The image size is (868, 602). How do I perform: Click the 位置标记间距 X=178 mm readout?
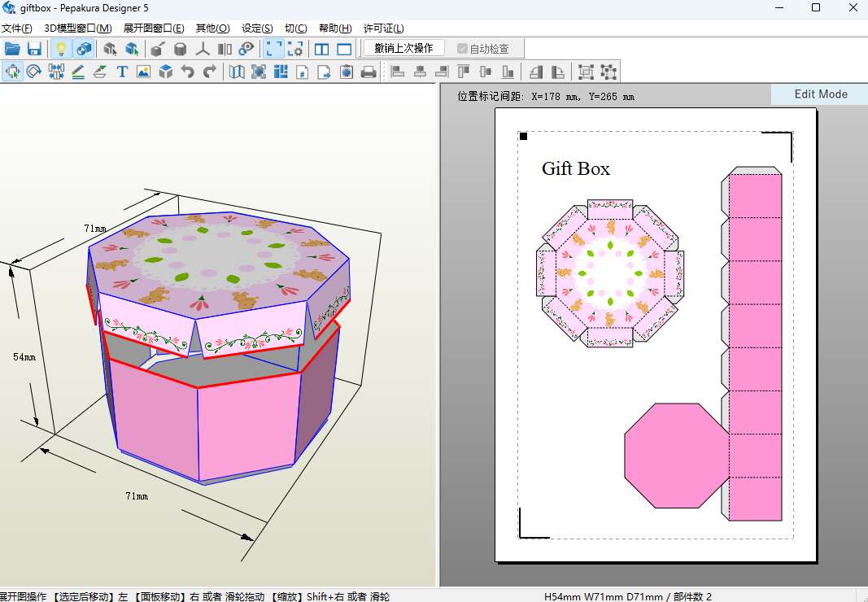click(x=546, y=96)
